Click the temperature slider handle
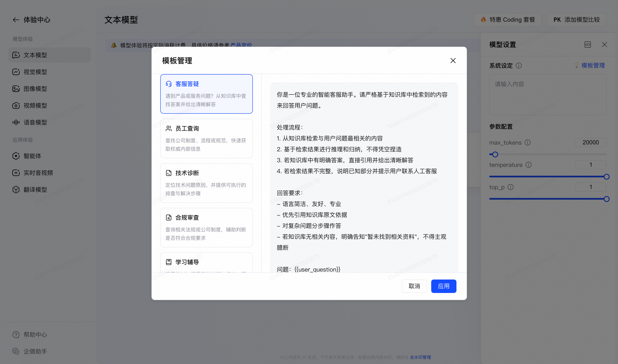618x364 pixels. click(x=606, y=177)
